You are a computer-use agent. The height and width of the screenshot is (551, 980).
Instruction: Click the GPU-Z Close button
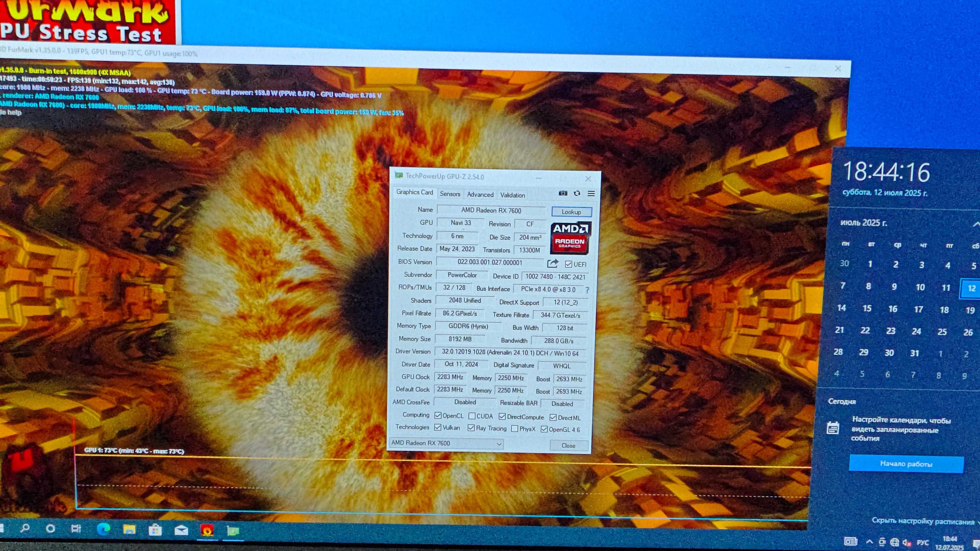[x=568, y=446]
